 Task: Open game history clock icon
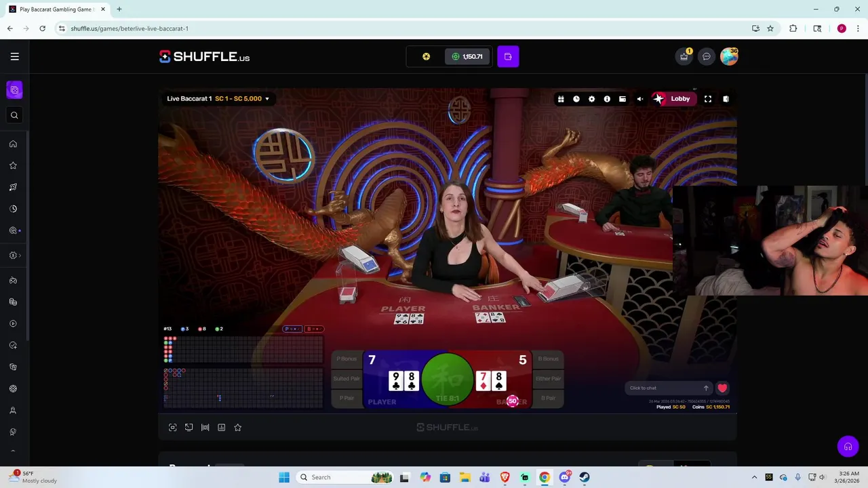(576, 100)
